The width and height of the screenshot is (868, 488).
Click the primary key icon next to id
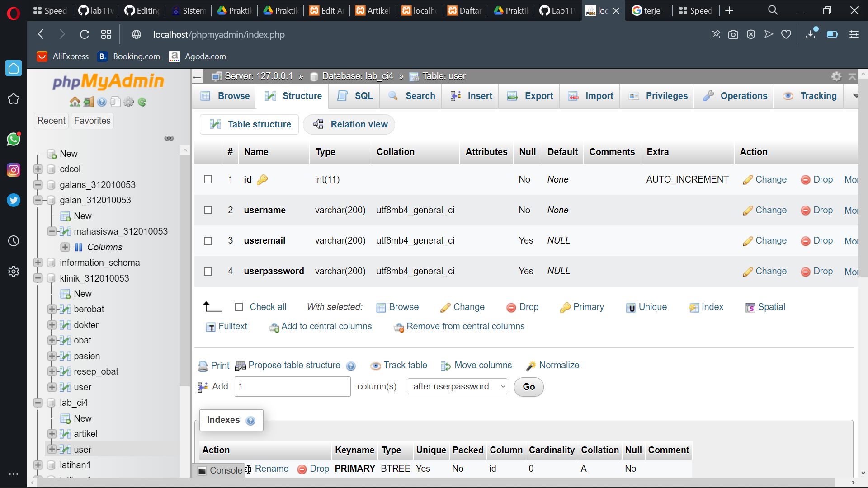pos(262,179)
